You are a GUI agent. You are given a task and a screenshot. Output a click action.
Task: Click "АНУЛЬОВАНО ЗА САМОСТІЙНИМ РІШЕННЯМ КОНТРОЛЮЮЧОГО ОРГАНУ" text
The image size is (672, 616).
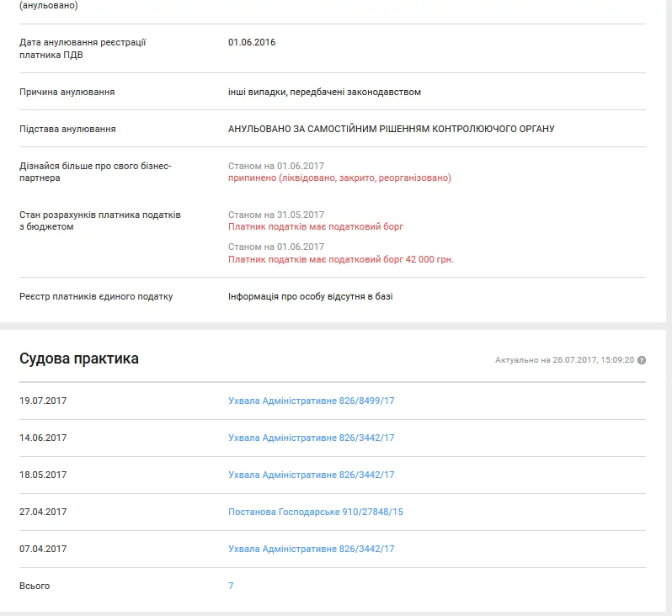click(x=391, y=129)
